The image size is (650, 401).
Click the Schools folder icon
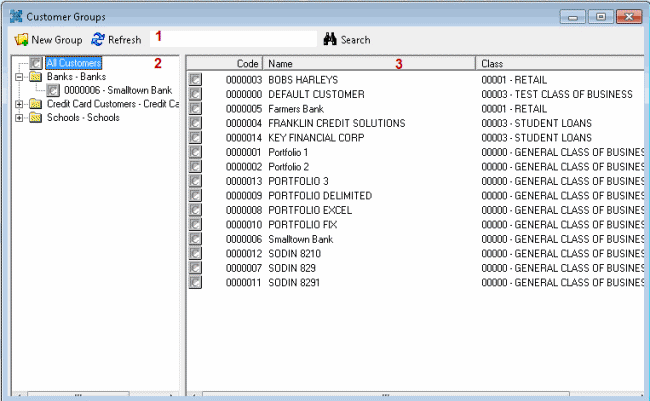point(36,117)
